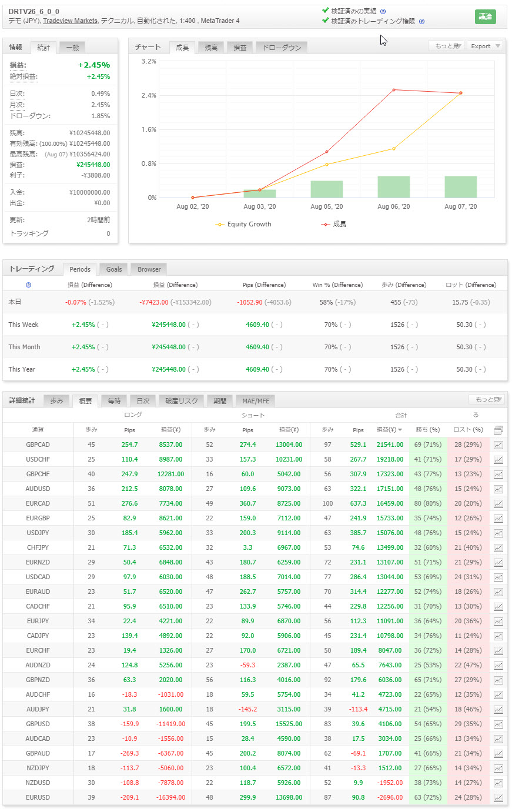
Task: Select the 残高 chart tab
Action: click(x=211, y=48)
